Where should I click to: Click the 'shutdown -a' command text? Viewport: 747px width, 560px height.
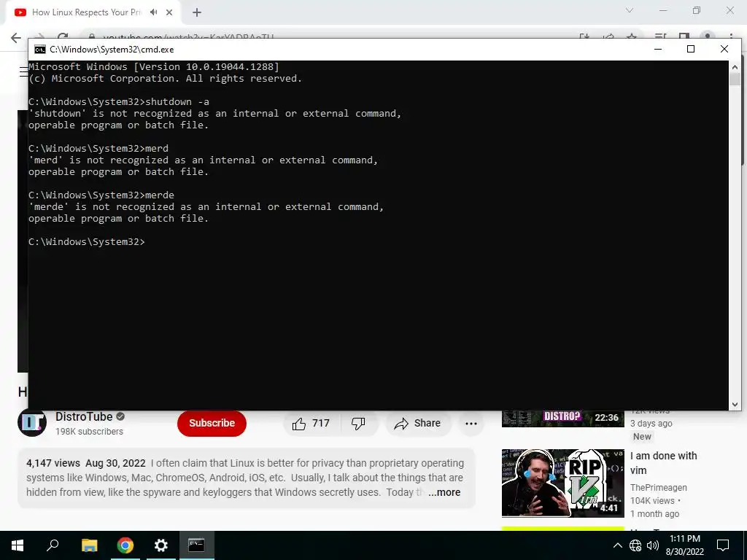[x=177, y=102]
